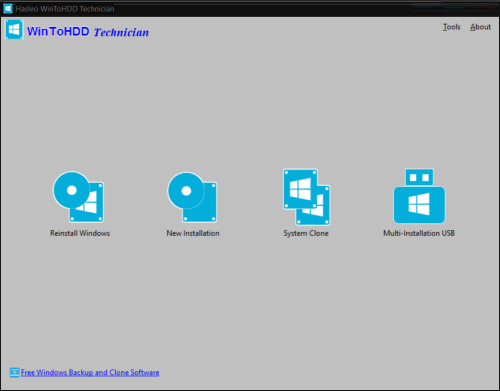Open the Tools menu
Image resolution: width=500 pixels, height=391 pixels.
tap(451, 27)
